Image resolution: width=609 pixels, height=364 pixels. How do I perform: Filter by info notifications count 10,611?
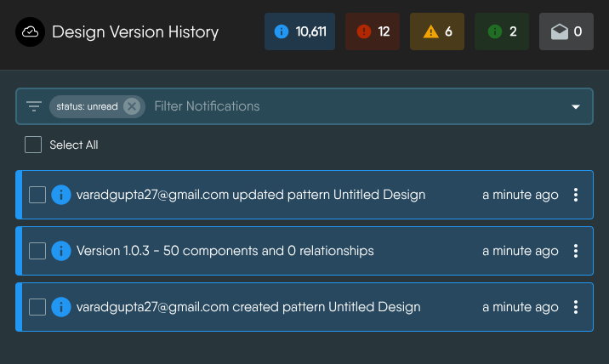[x=300, y=31]
